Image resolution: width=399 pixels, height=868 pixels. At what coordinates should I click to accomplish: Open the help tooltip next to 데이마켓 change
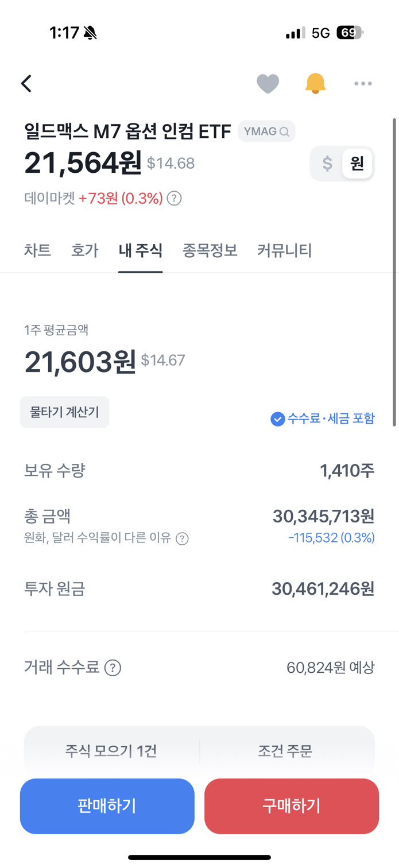pos(174,199)
